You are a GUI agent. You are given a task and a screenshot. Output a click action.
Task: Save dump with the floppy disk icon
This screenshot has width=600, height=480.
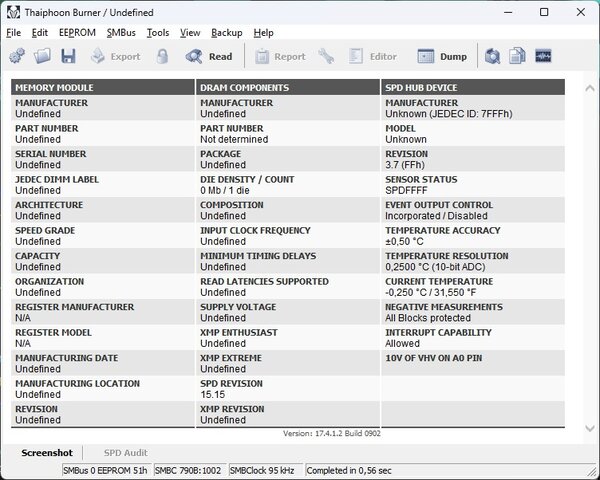(x=68, y=56)
